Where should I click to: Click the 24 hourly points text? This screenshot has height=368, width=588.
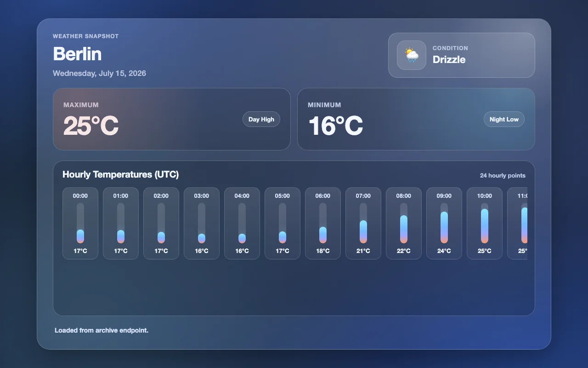point(503,176)
